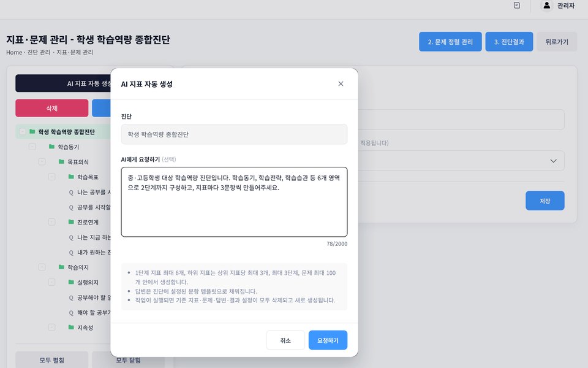Image resolution: width=588 pixels, height=368 pixels.
Task: Click the 진로연계 folder icon
Action: pos(71,222)
